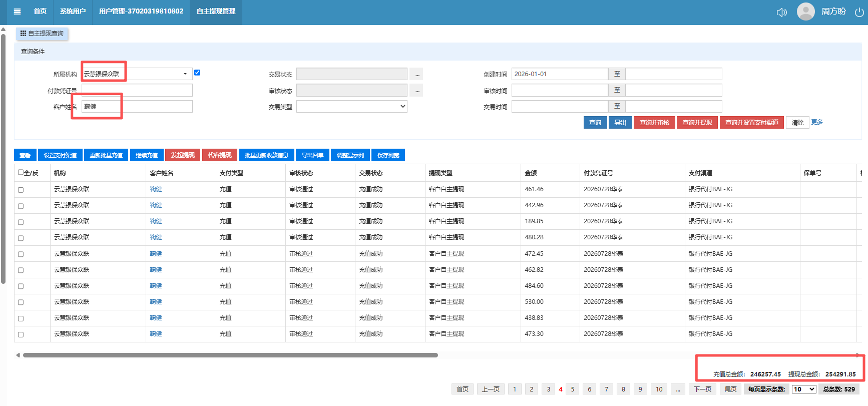Click the 更多 link
Image resolution: width=868 pixels, height=406 pixels.
click(817, 122)
